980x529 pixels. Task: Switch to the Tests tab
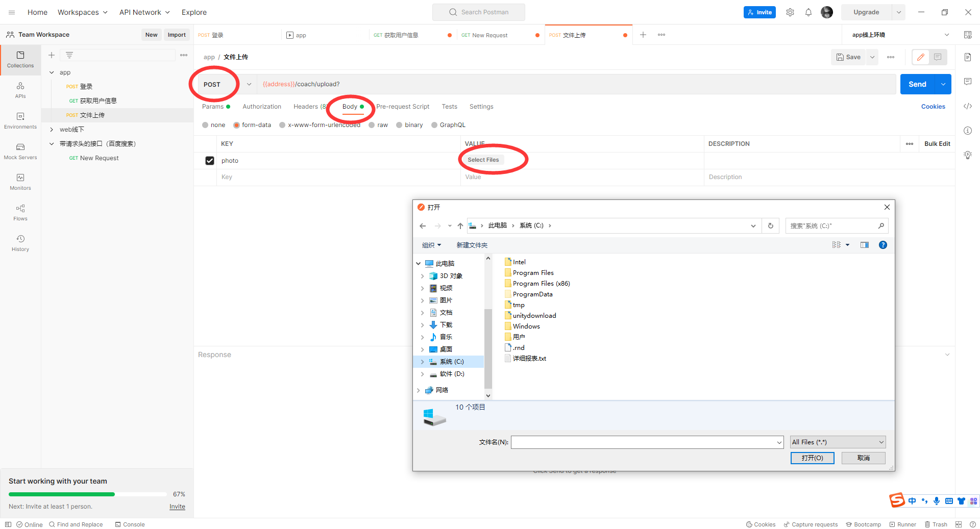pos(450,107)
